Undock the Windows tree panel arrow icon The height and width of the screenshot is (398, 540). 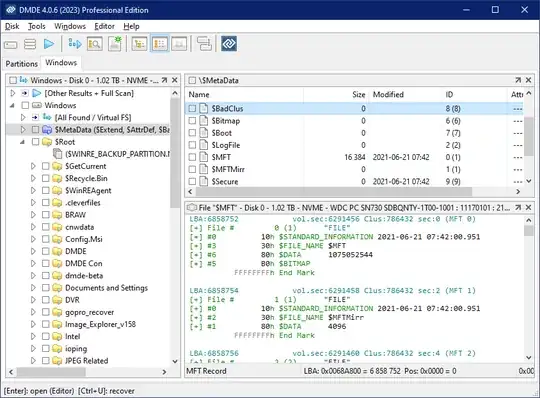click(164, 80)
